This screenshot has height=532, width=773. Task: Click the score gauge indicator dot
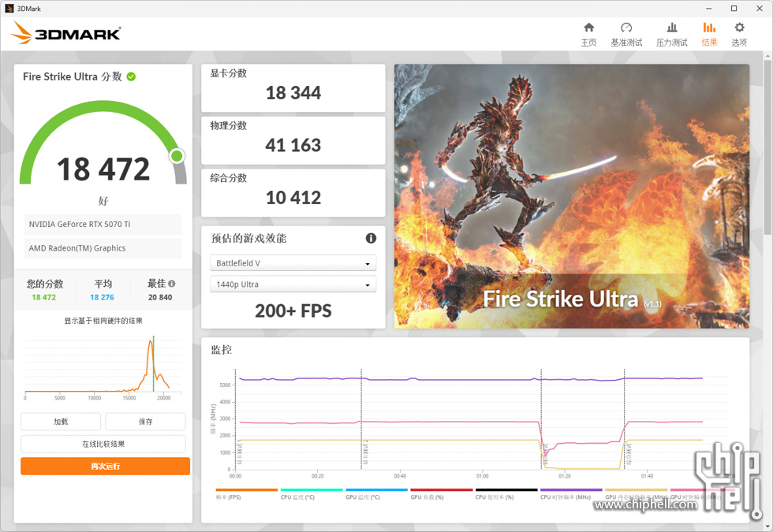(177, 156)
